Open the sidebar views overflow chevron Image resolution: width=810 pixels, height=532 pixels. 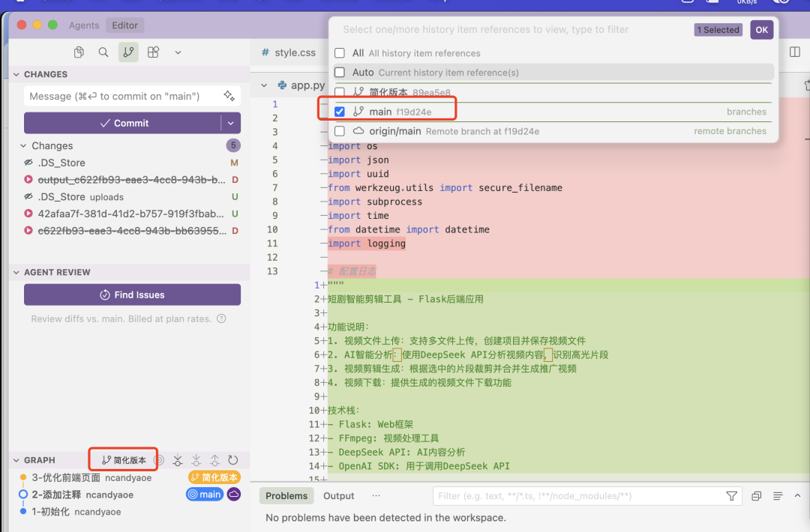(178, 52)
